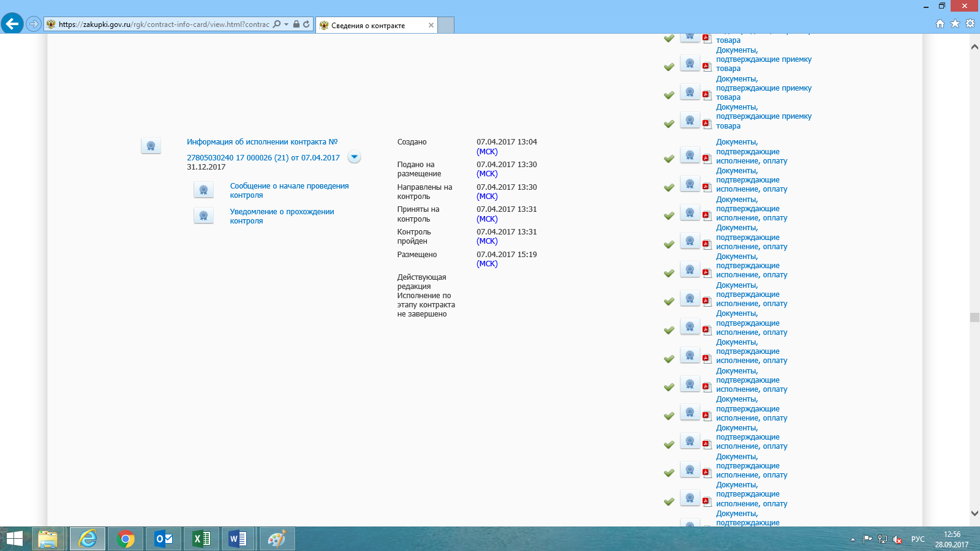The image size is (980, 551).
Task: Focus the zakupki.gov.ru address bar URL
Action: point(164,24)
